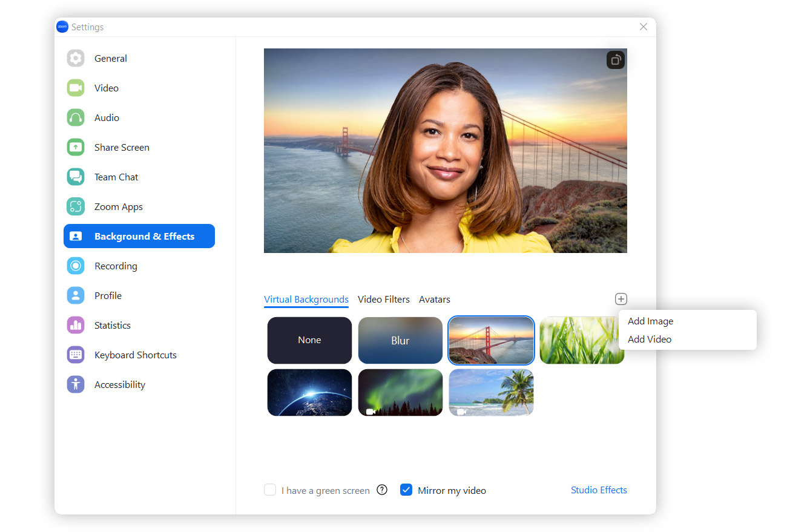
Task: Click the Share Screen sidebar icon
Action: 76,148
